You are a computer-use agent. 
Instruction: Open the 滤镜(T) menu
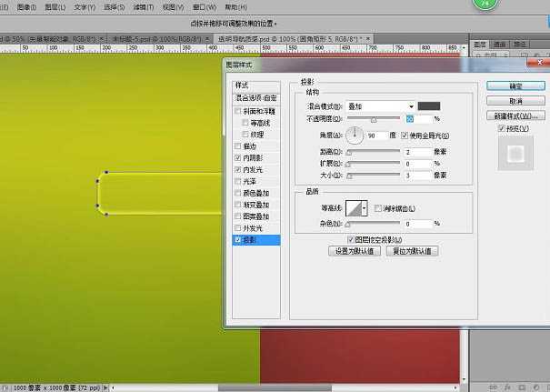[x=144, y=7]
